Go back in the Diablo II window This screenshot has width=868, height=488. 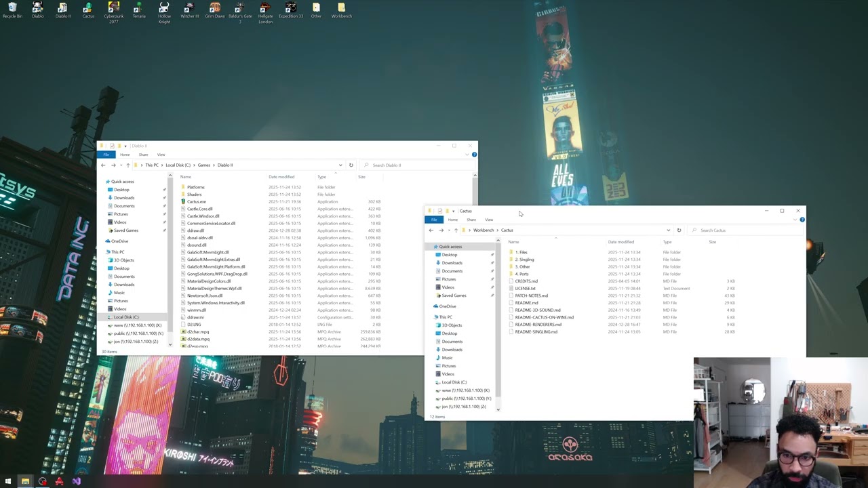pyautogui.click(x=103, y=165)
